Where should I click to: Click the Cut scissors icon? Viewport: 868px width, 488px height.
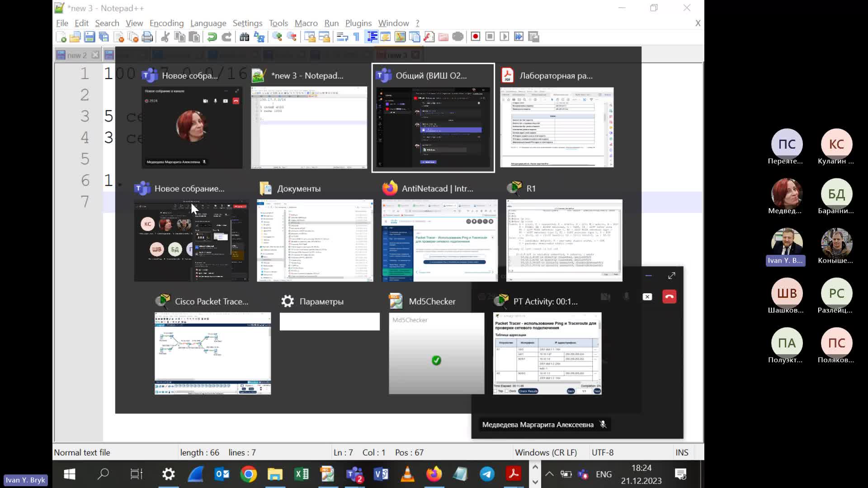point(165,37)
